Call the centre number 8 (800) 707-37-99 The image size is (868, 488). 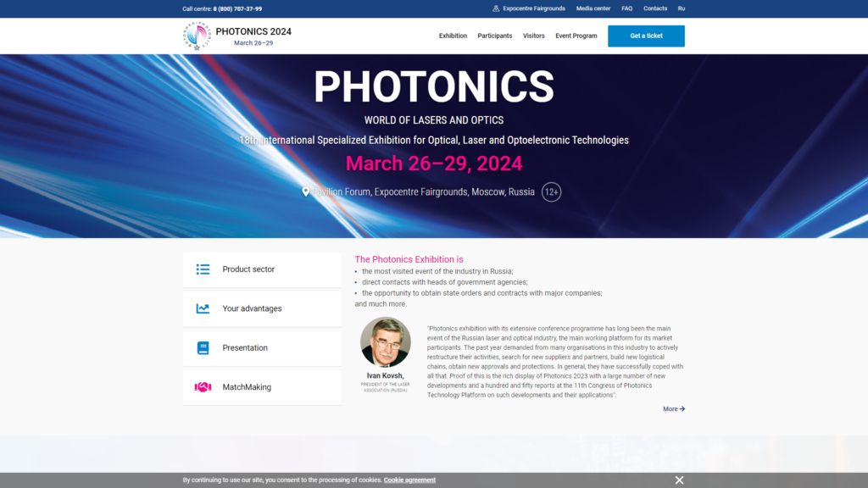tap(237, 8)
